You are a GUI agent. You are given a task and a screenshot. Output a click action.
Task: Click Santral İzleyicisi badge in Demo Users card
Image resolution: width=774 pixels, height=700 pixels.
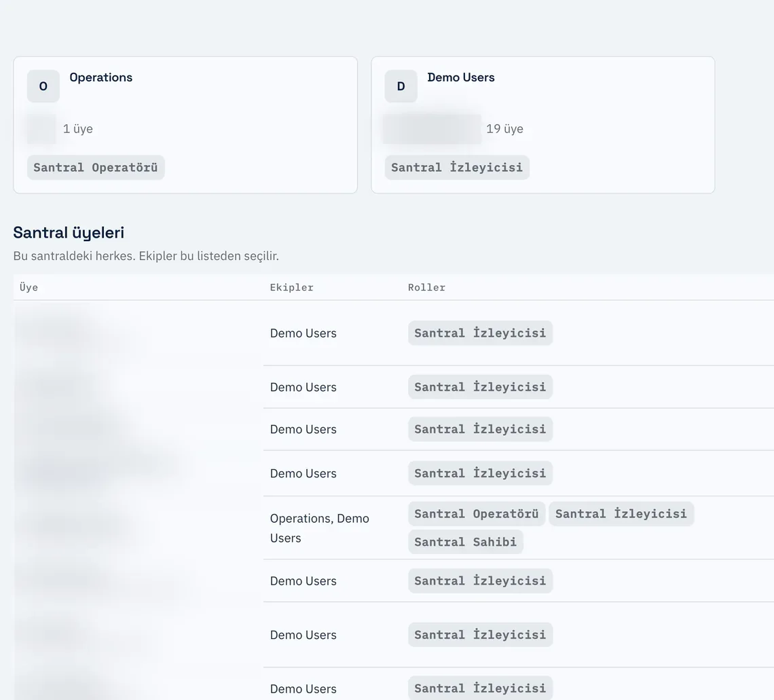point(457,167)
